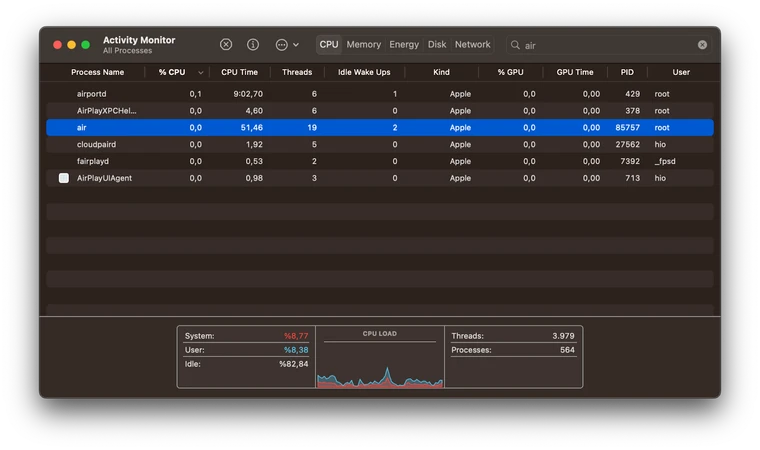Sort by CPU Time column header

click(239, 72)
